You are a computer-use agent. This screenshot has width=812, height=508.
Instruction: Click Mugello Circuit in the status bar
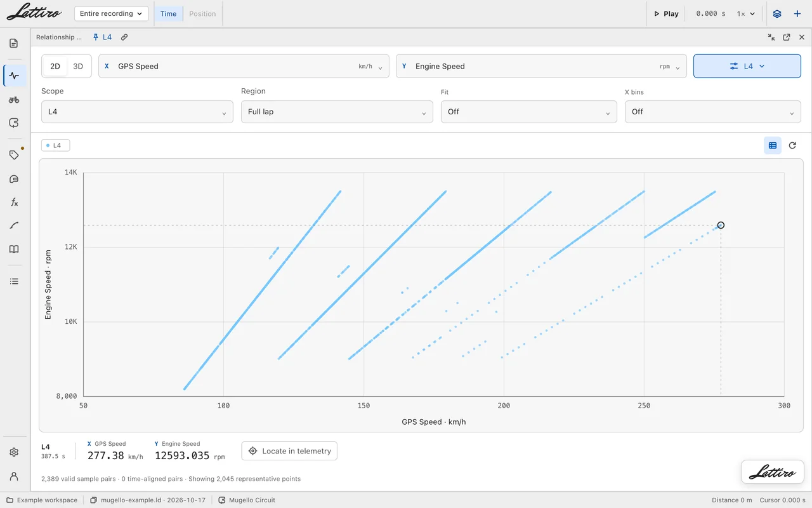(247, 500)
